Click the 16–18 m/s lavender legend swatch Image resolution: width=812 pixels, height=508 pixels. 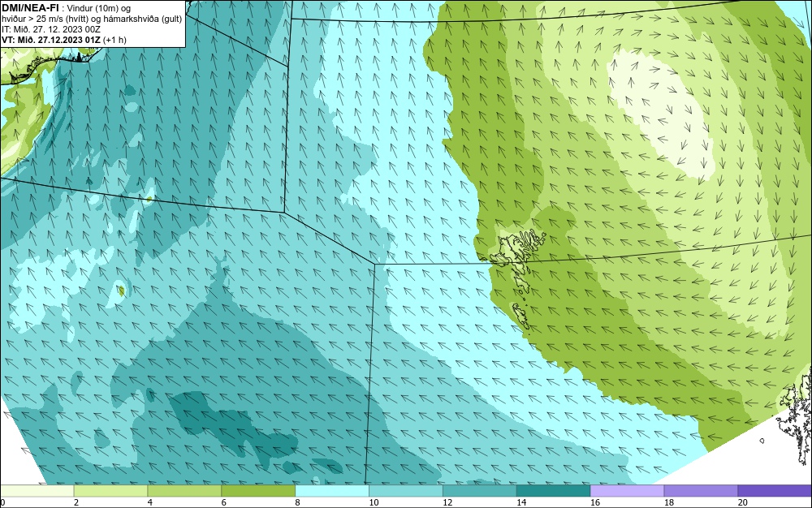pos(627,491)
